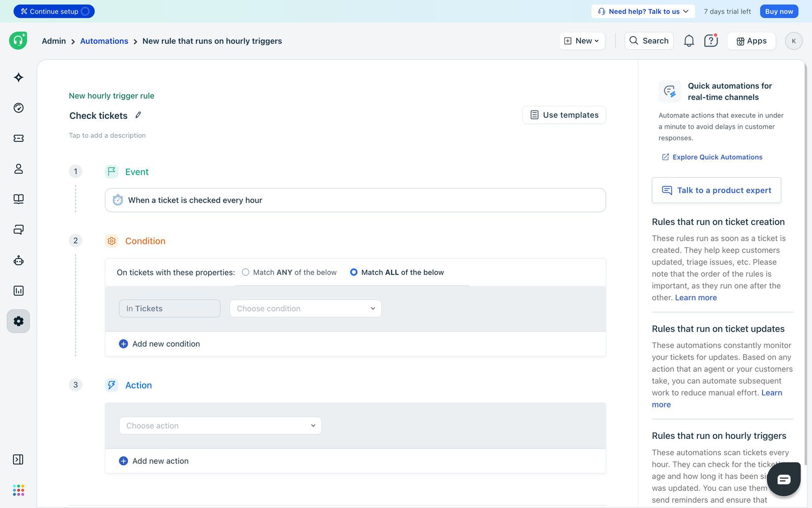Viewport: 812px width, 508px height.
Task: Open the bot icon in sidebar
Action: 18,260
